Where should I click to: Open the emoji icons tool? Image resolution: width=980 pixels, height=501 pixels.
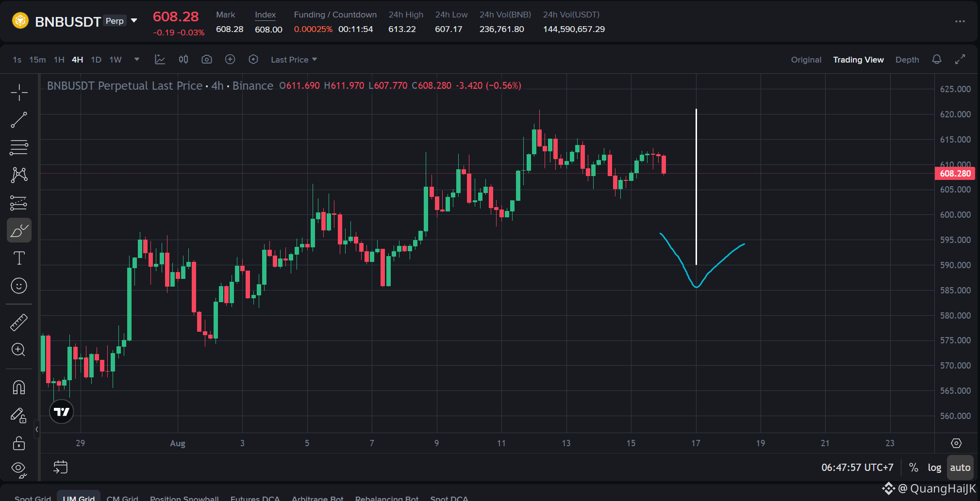(x=19, y=286)
